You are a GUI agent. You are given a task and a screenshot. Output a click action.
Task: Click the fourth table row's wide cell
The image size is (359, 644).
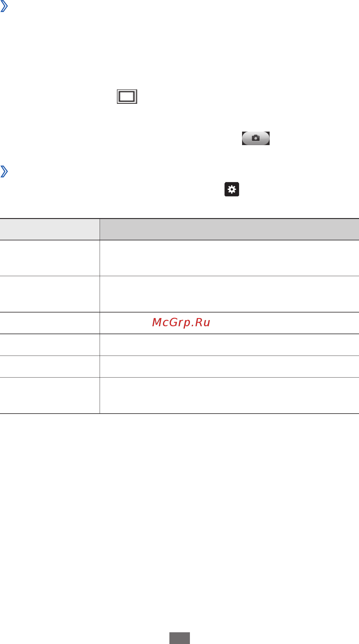click(x=229, y=345)
